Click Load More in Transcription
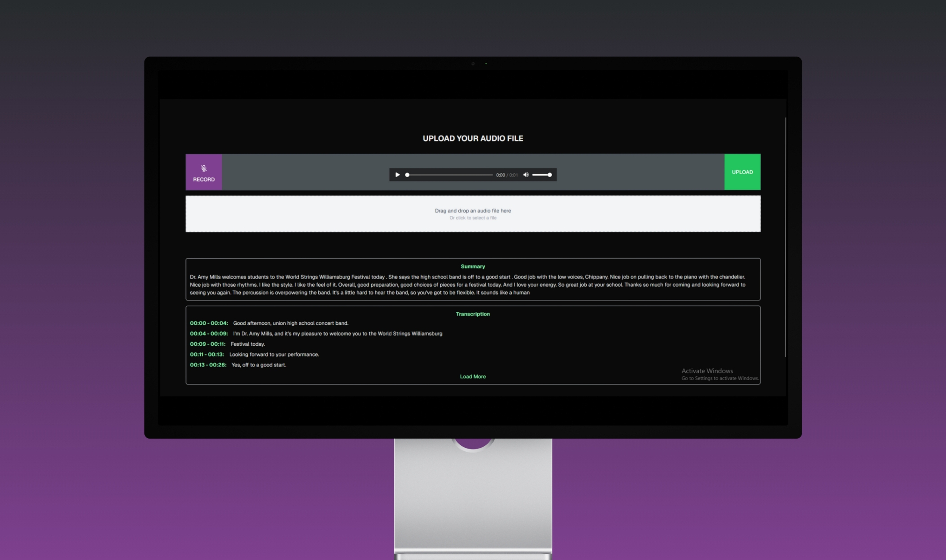Screen dimensions: 946x560 pyautogui.click(x=473, y=377)
